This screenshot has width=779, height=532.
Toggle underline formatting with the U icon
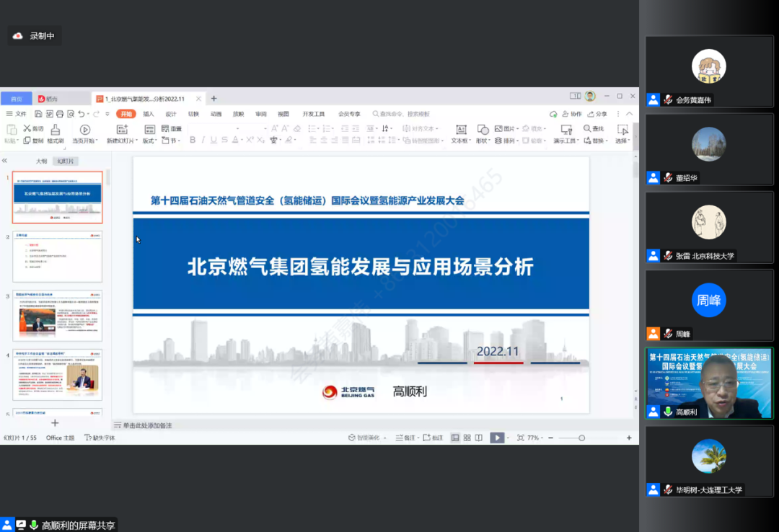[213, 139]
